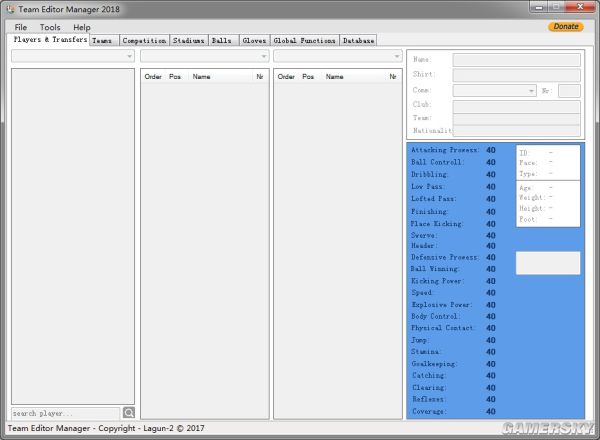Click the Kicking Power value 40
The image size is (600, 440).
tap(491, 281)
